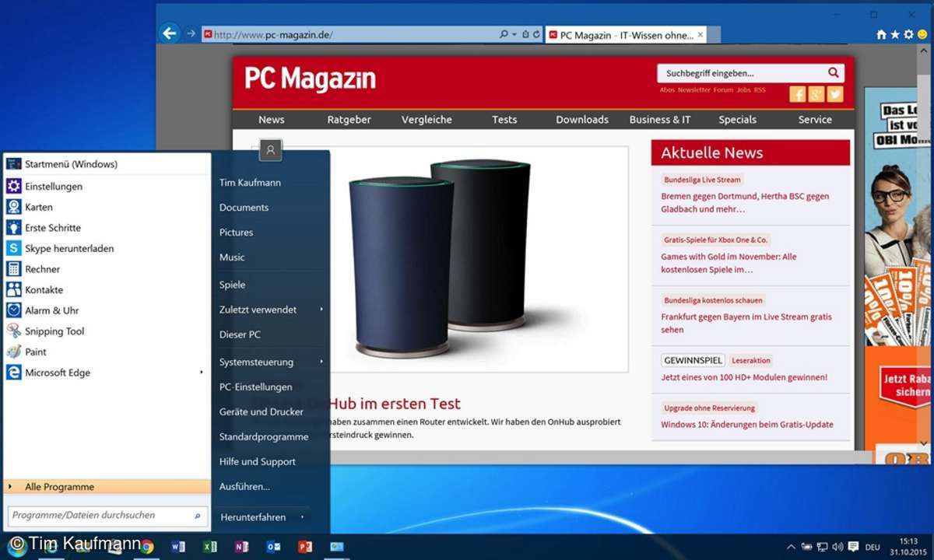This screenshot has width=934, height=560.
Task: Open Herunterfahren options arrow
Action: [x=302, y=517]
